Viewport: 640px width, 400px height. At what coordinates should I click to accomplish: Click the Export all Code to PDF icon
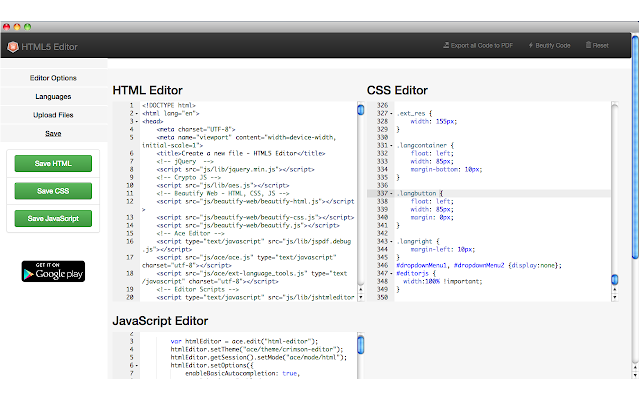[x=447, y=45]
